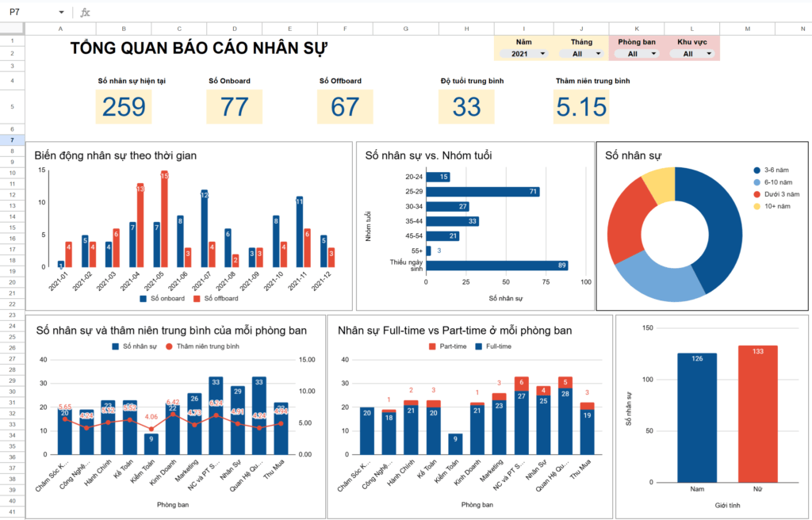Click the 2021-05 offboard bar labeled 15
This screenshot has height=520, width=812.
pyautogui.click(x=164, y=219)
